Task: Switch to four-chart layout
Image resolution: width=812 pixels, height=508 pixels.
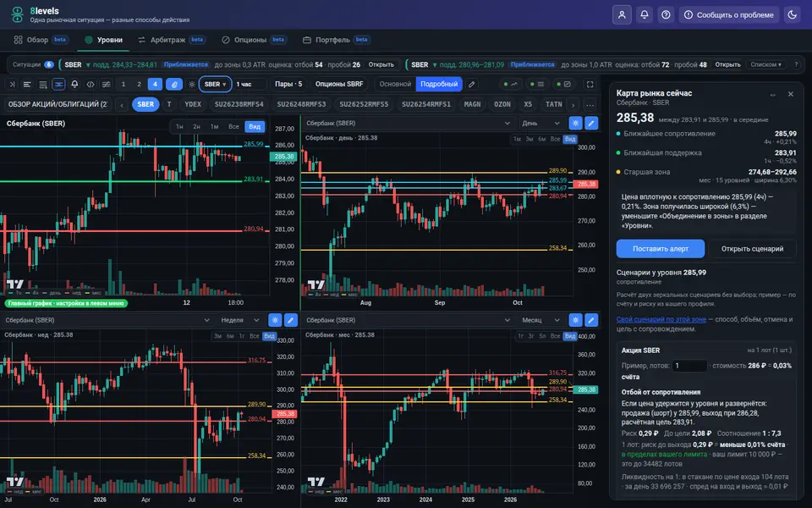Action: [155, 84]
